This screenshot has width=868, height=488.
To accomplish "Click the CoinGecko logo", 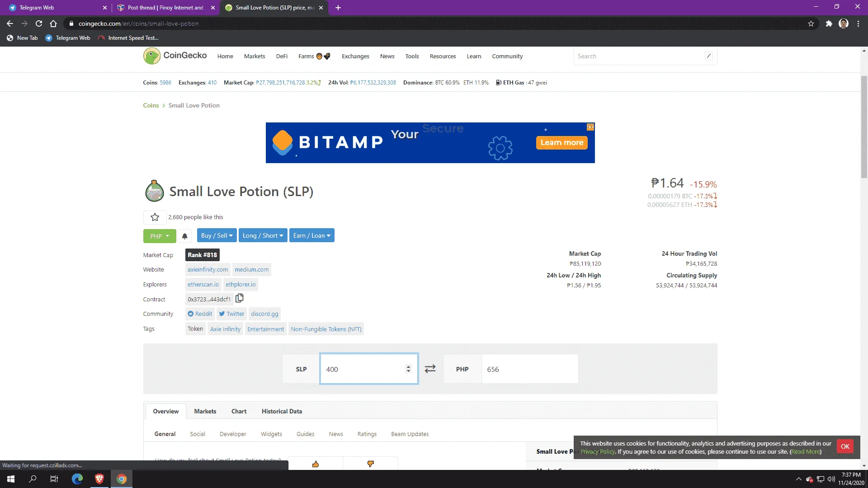I will 175,56.
